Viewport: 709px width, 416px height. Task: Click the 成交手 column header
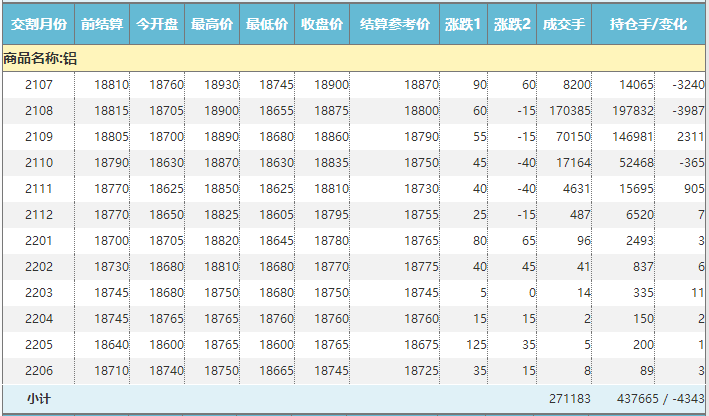point(566,23)
